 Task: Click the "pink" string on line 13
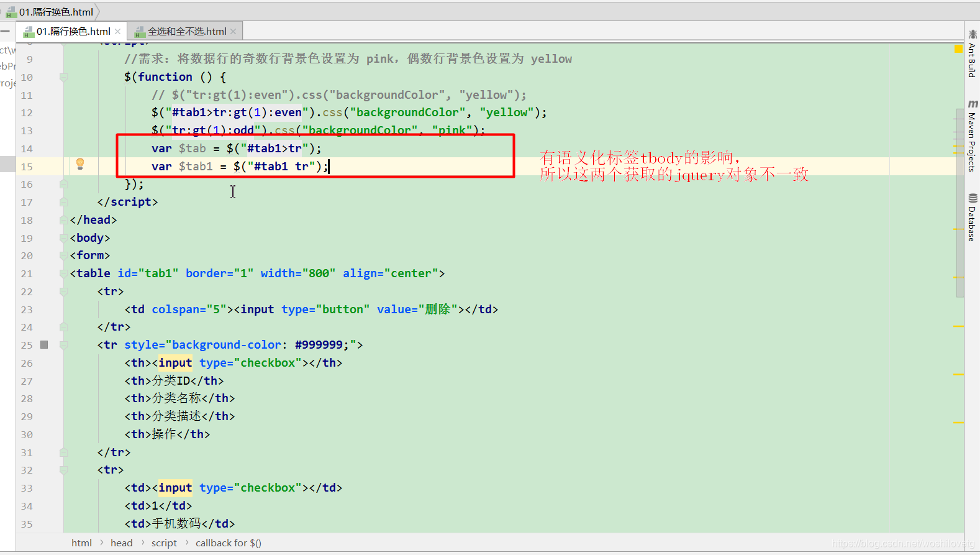click(452, 131)
